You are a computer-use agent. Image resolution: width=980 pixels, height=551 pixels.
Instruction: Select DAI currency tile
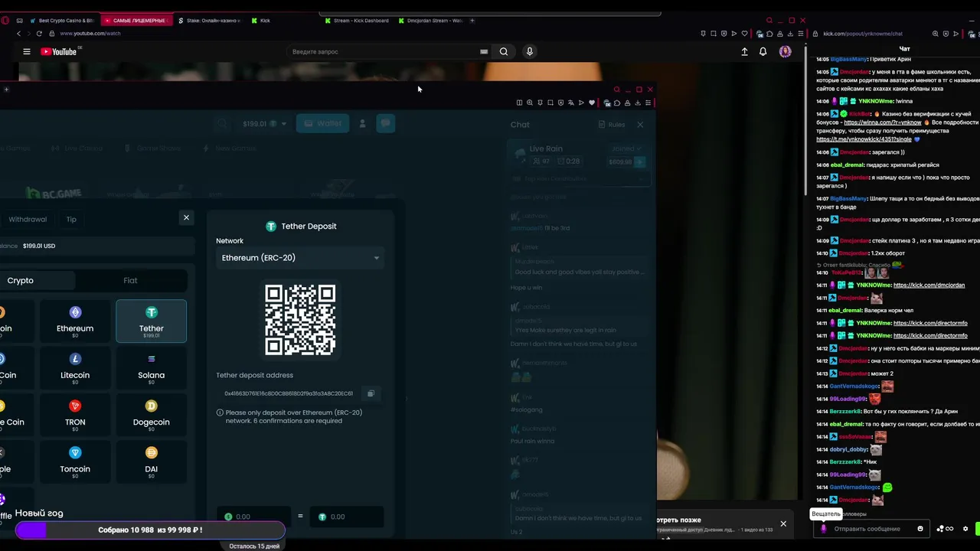[151, 461]
